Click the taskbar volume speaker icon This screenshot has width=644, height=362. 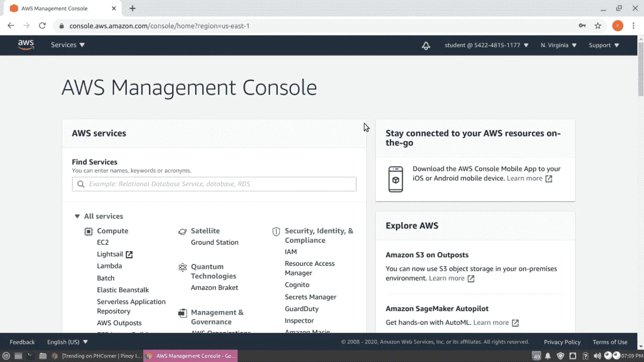point(597,356)
